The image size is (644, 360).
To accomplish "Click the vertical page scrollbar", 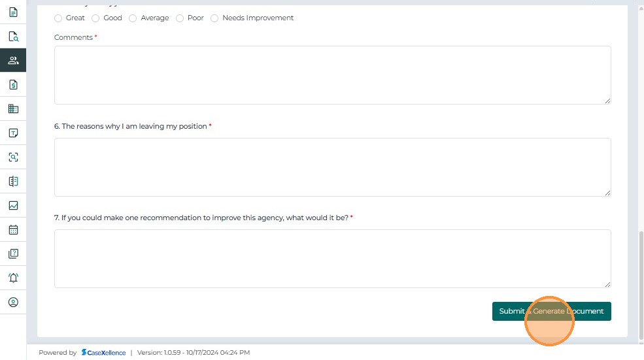I will click(x=641, y=286).
